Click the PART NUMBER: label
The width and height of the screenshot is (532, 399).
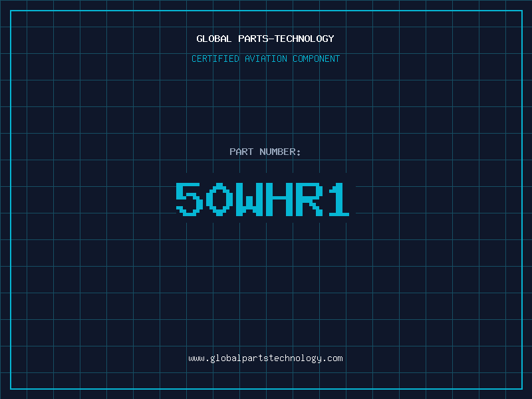pos(265,152)
